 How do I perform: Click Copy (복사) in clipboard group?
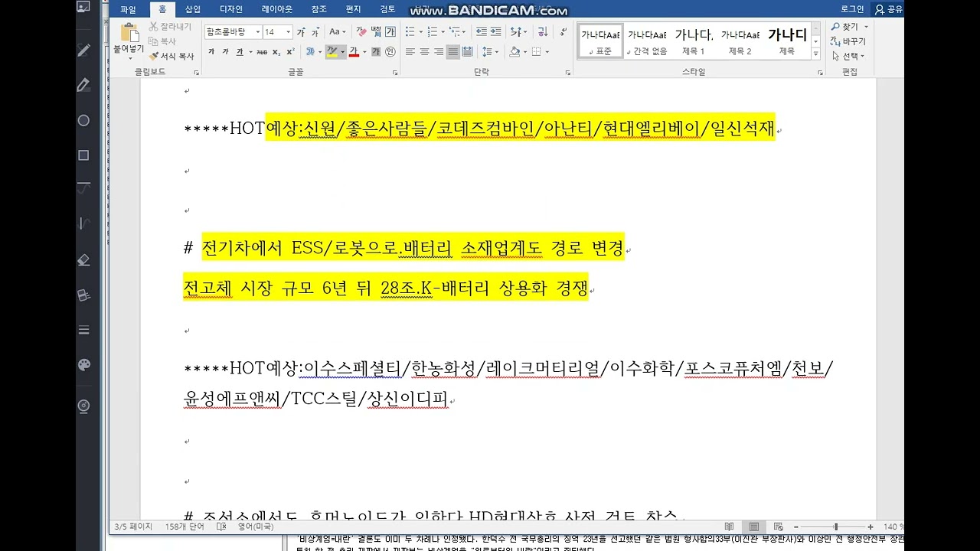click(x=162, y=41)
